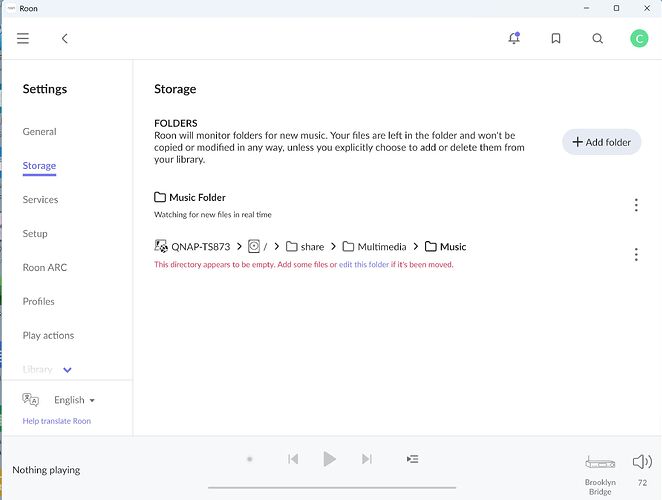Screen dimensions: 662x500
Task: Close the Roon window
Action: [x=647, y=8]
